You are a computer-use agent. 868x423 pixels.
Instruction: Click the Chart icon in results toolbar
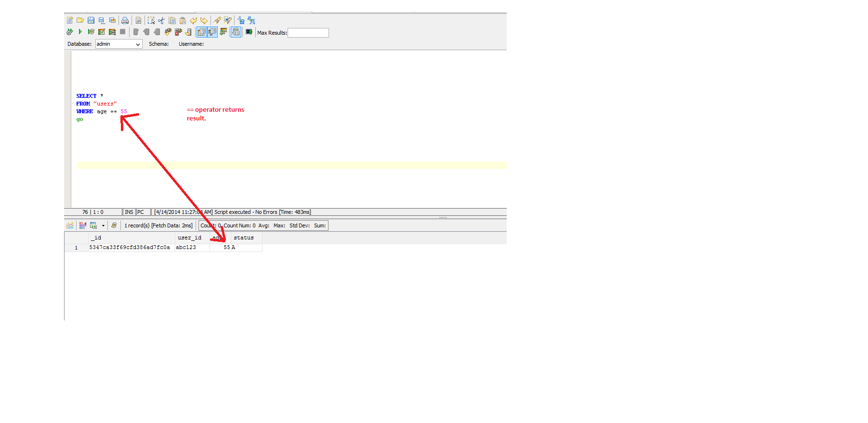coord(70,225)
